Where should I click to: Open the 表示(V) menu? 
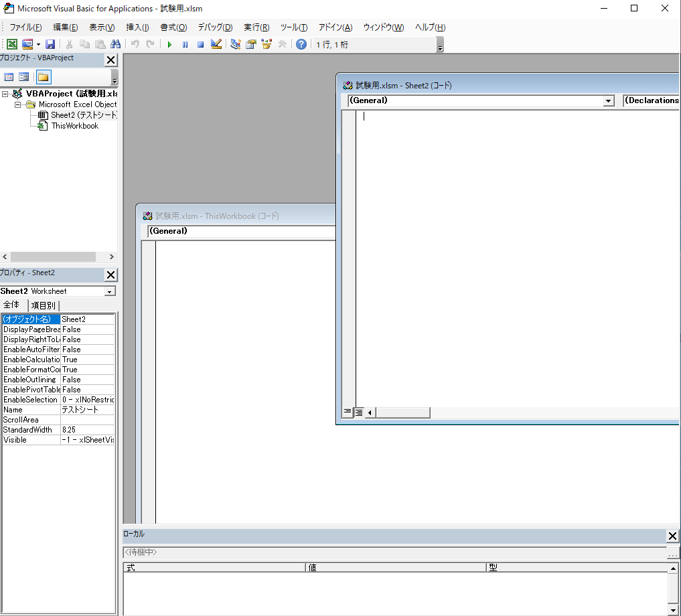tap(102, 27)
